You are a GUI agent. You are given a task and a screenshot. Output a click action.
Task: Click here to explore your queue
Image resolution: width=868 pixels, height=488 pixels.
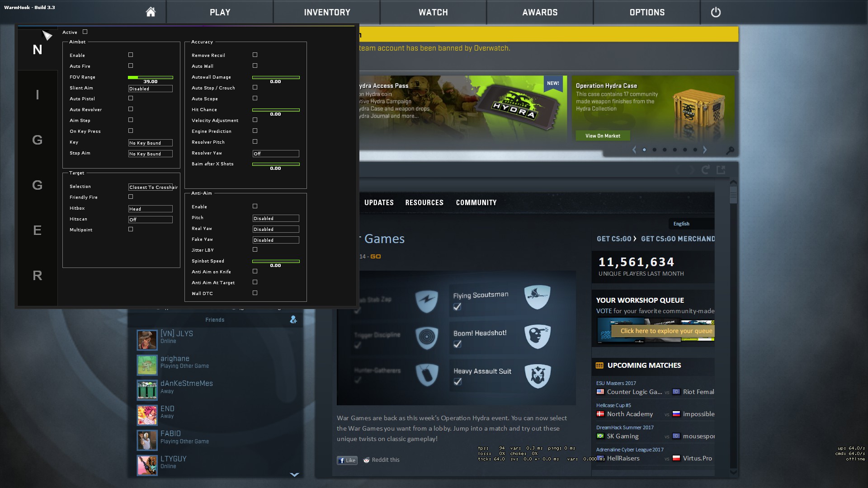[663, 331]
